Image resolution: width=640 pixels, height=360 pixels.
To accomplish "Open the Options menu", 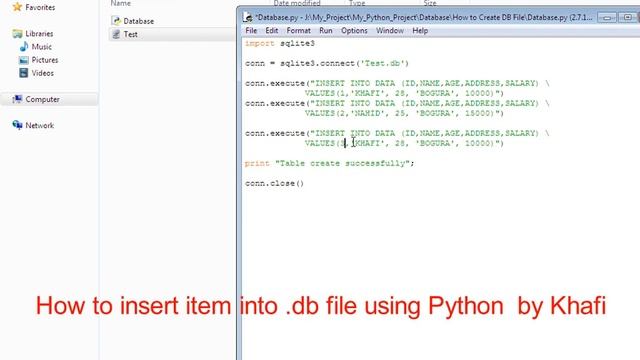I will coord(354,31).
